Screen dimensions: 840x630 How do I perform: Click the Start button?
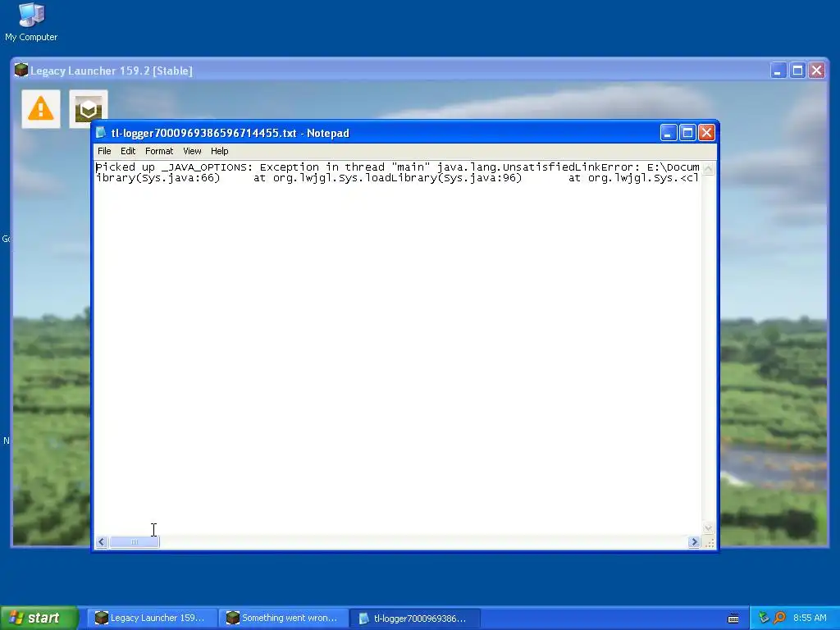pos(39,618)
